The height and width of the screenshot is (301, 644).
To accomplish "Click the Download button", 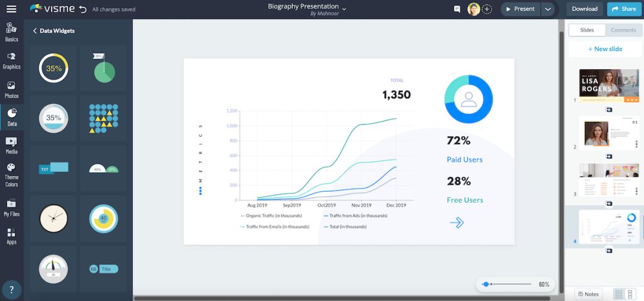I will point(584,9).
